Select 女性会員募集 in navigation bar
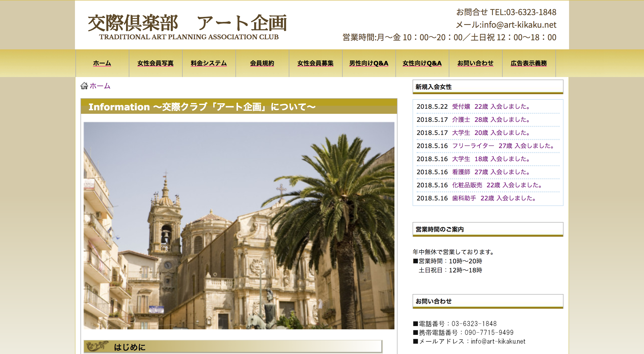644x354 pixels. [x=315, y=63]
